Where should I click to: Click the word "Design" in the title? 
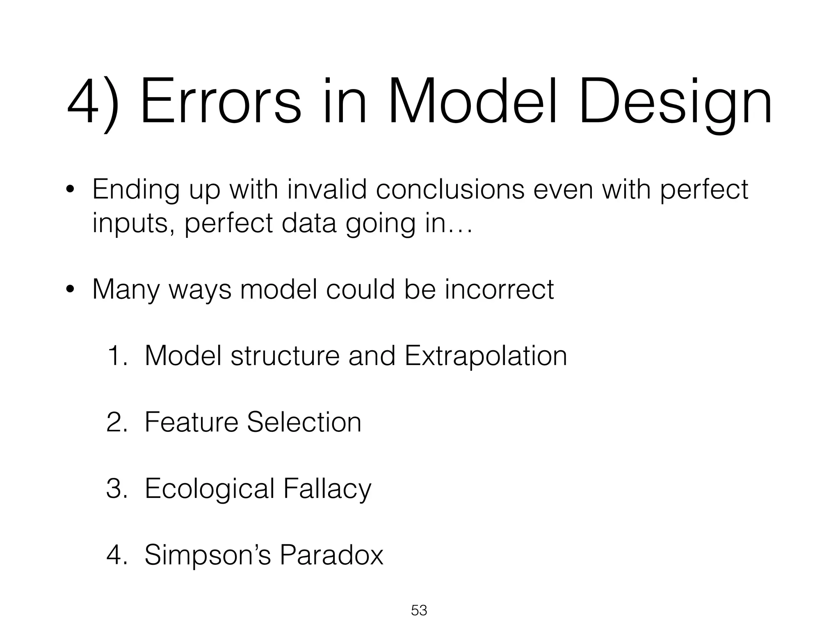click(x=675, y=103)
